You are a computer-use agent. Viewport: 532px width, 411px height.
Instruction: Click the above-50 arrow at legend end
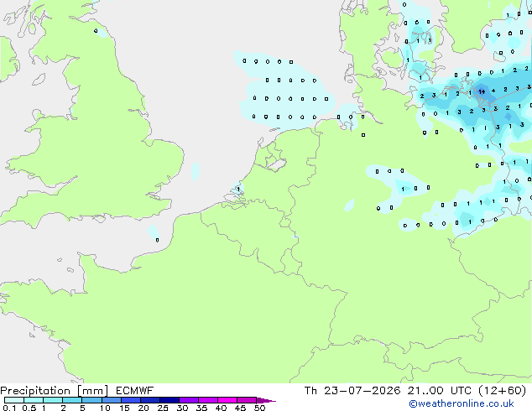(266, 400)
